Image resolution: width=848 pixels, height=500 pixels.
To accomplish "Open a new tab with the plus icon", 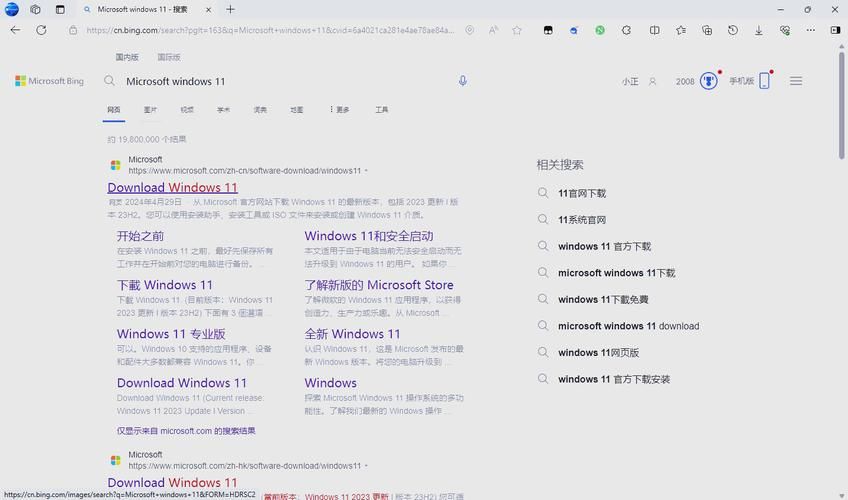I will (230, 9).
